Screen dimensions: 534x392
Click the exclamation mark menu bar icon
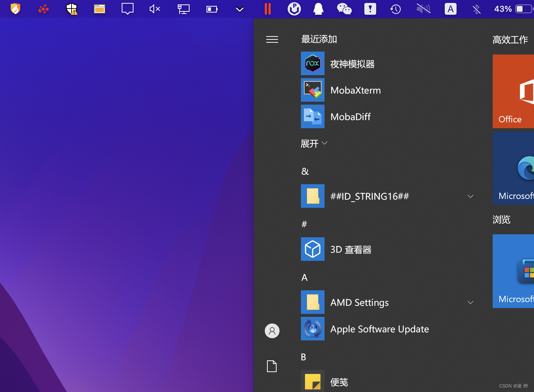(370, 9)
